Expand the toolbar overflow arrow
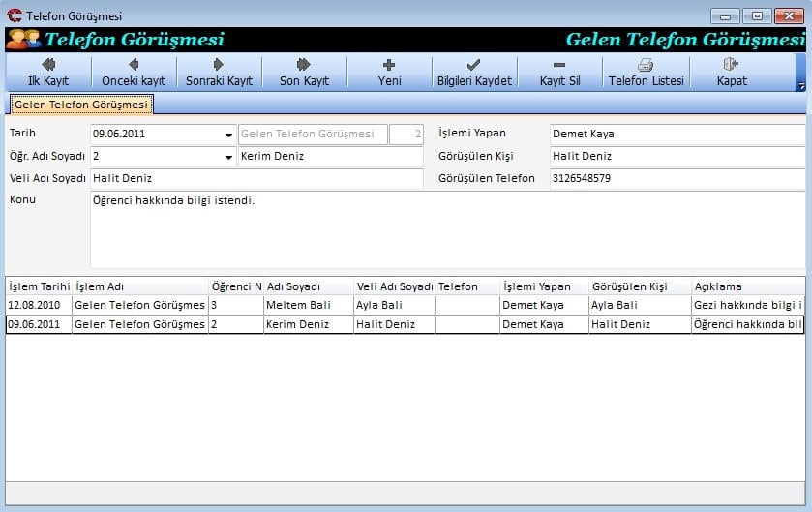Screen dimensions: 812x512 [x=800, y=86]
